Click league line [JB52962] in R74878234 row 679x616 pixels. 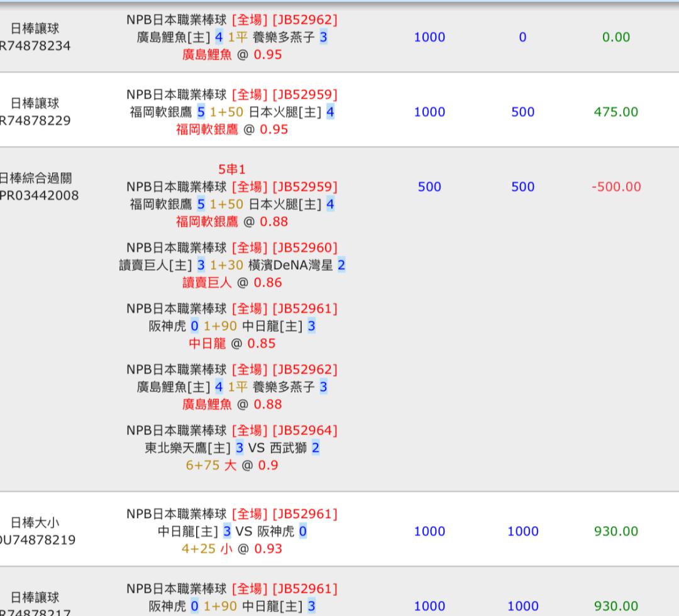tap(231, 20)
